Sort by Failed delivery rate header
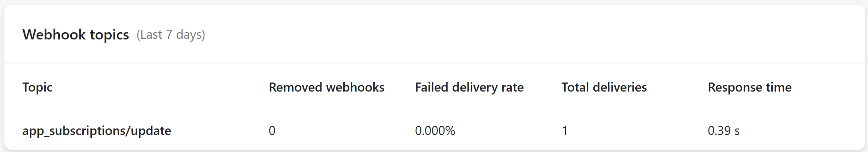 tap(469, 87)
